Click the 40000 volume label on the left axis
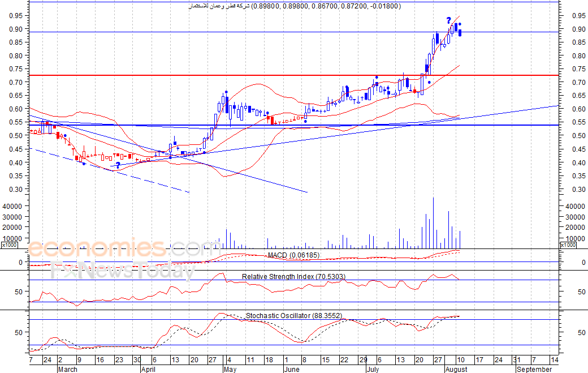 tap(13, 206)
